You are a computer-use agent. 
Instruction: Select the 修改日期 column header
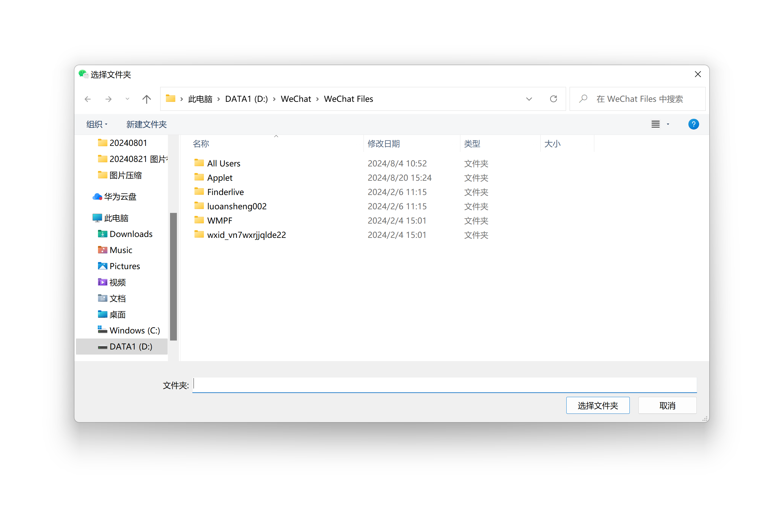pyautogui.click(x=385, y=143)
